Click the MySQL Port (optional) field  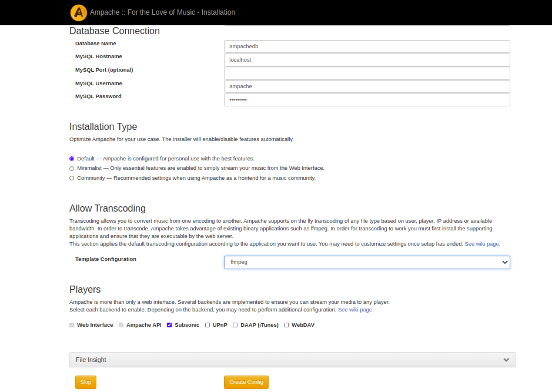point(367,73)
